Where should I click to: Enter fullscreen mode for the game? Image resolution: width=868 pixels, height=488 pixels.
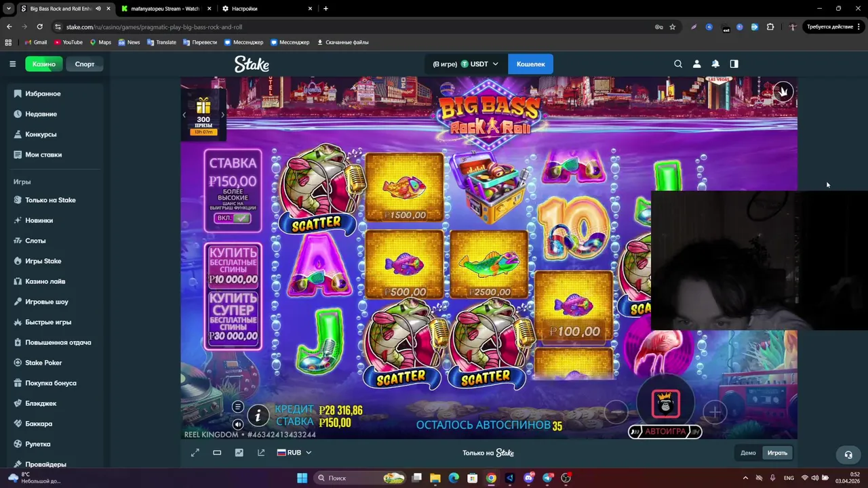(x=195, y=453)
